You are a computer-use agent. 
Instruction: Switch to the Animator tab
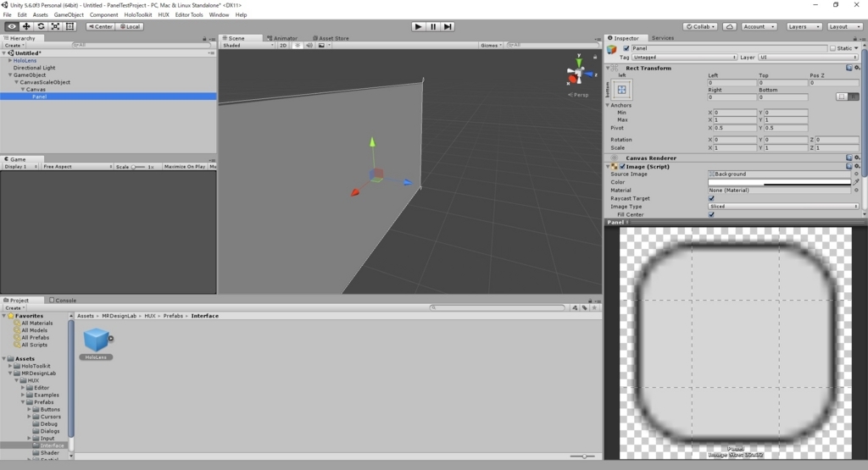click(282, 38)
